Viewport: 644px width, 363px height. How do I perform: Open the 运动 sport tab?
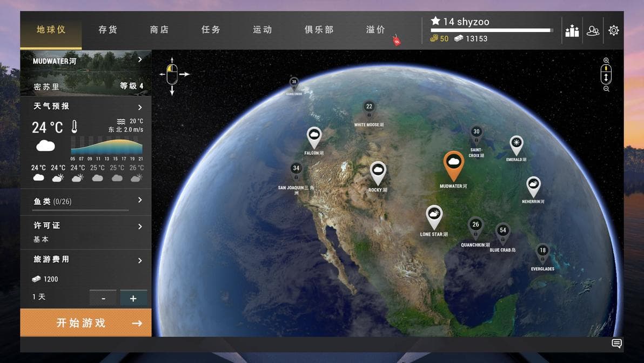click(263, 30)
